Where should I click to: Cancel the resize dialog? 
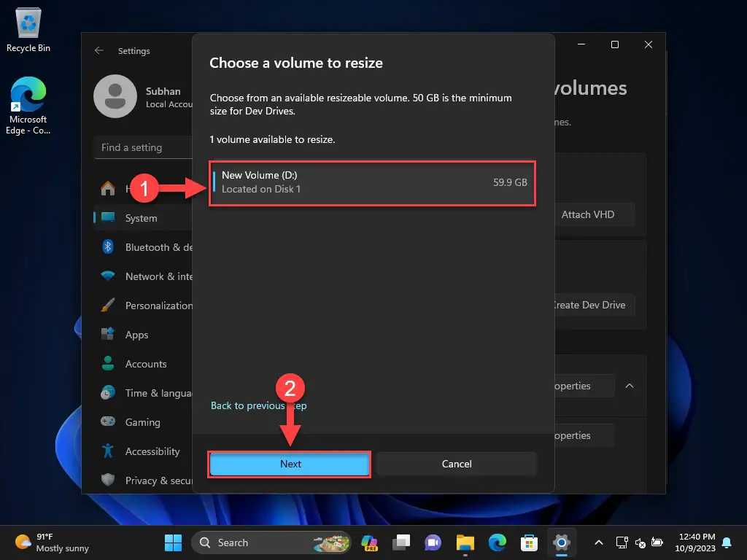click(x=457, y=464)
